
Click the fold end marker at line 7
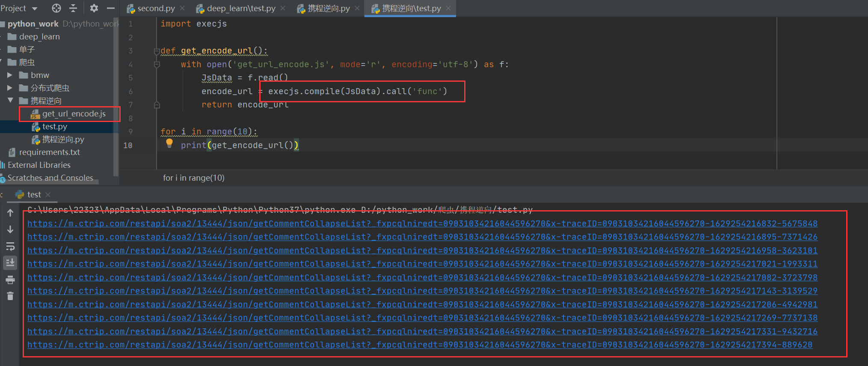point(157,105)
